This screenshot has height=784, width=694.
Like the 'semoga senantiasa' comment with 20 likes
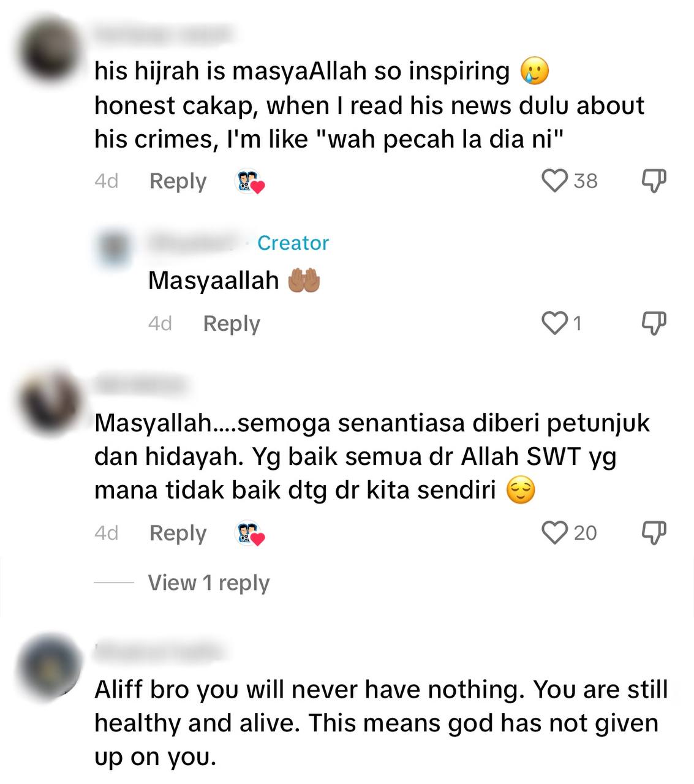pyautogui.click(x=555, y=532)
